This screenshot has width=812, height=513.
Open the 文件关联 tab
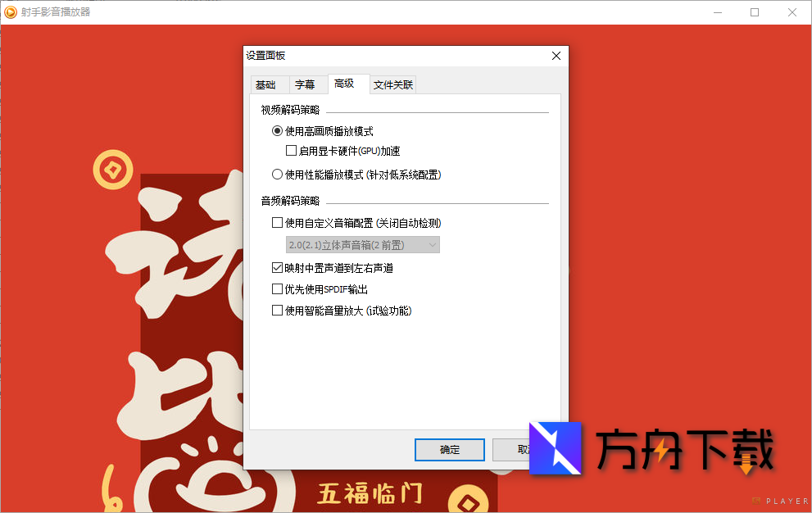tap(392, 84)
